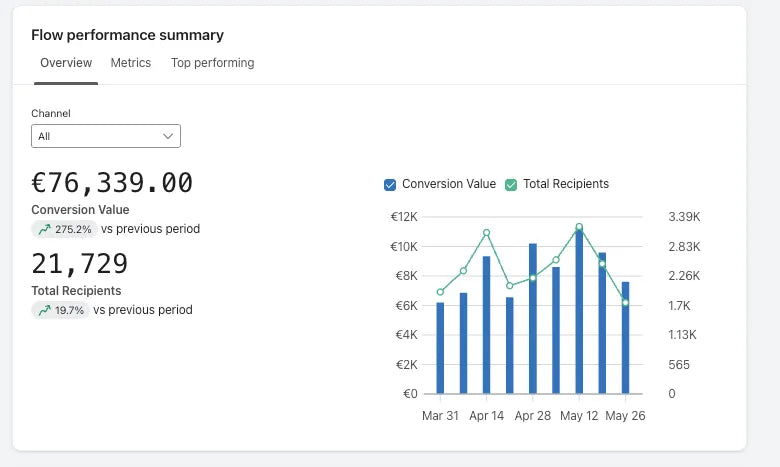Click the green line point at Apr 14
Screen dimensions: 780x467
pos(487,233)
